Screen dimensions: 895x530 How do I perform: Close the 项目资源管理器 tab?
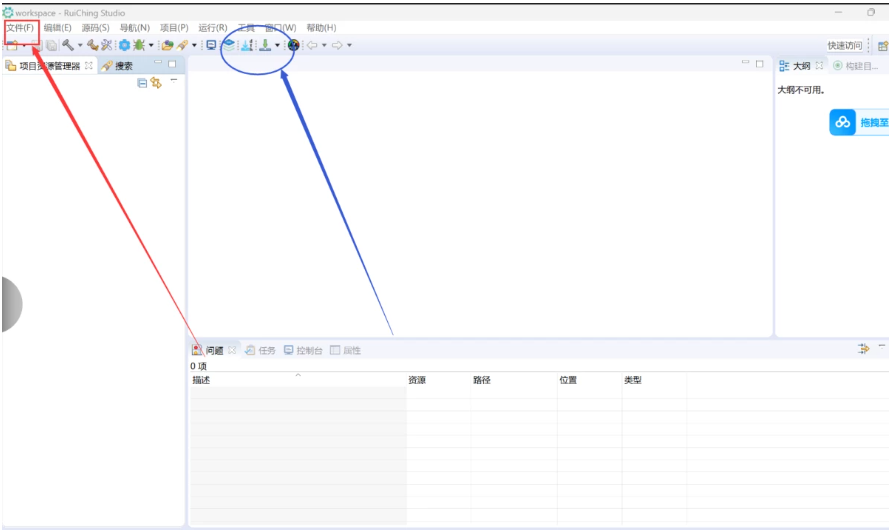[88, 66]
